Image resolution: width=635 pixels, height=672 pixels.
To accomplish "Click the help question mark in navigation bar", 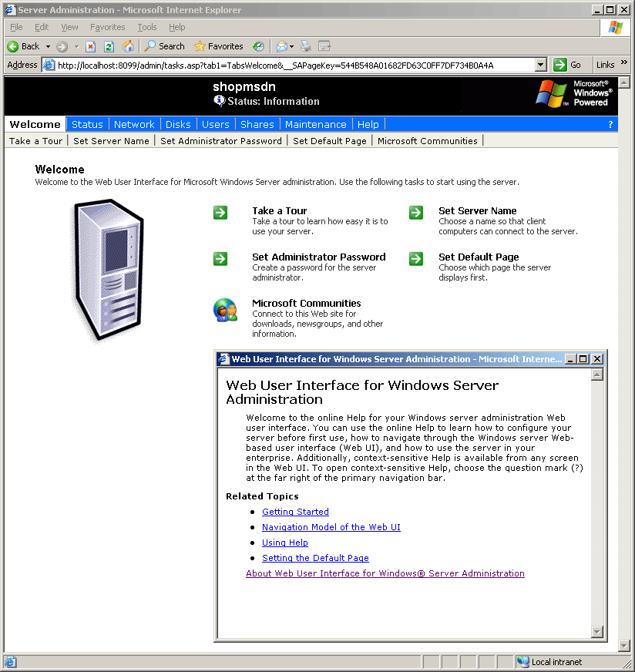I will [610, 124].
